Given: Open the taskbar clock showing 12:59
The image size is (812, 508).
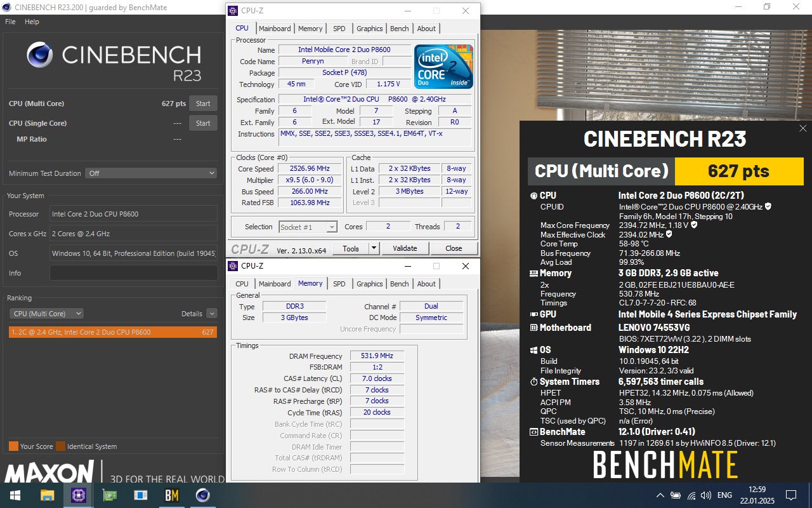Looking at the screenshot, I should point(757,495).
